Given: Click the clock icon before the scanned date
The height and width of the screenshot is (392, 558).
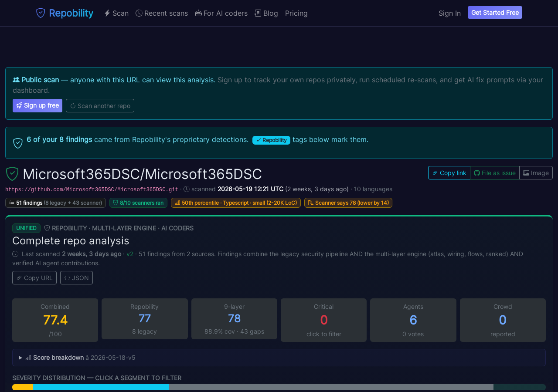Looking at the screenshot, I should click(x=187, y=189).
